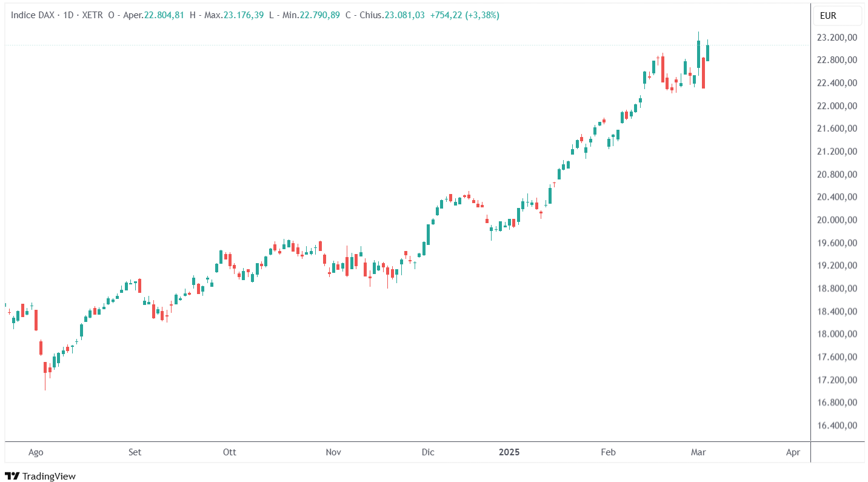Click the closing value 23.081,03
The width and height of the screenshot is (868, 482).
[x=404, y=15]
